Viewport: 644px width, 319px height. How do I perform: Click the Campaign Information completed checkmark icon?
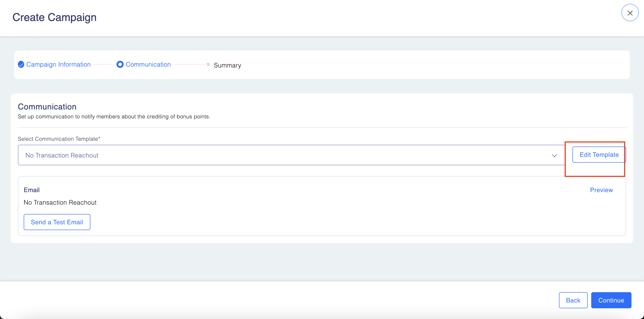pos(21,65)
